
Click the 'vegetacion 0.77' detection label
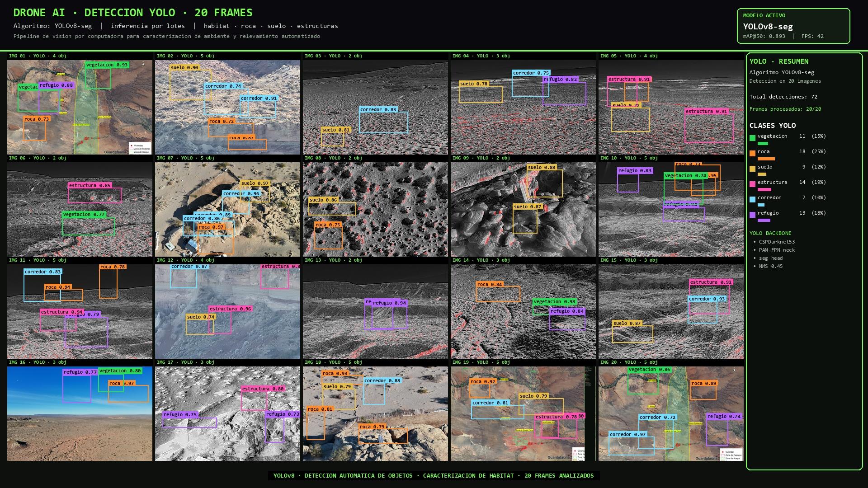pyautogui.click(x=84, y=214)
